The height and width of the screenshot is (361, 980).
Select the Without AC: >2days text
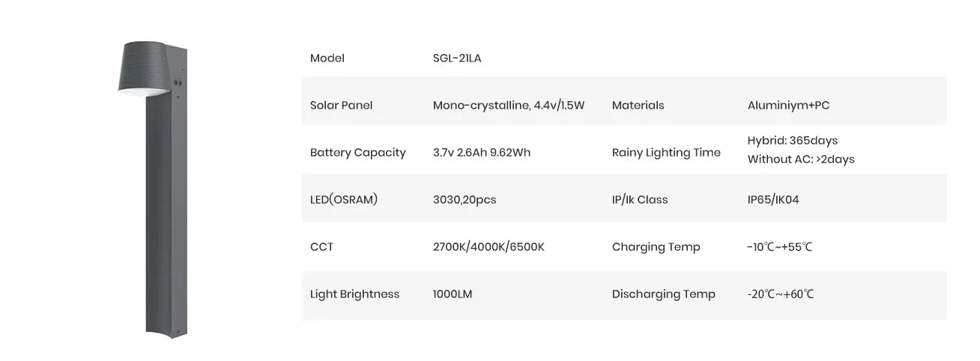point(800,160)
